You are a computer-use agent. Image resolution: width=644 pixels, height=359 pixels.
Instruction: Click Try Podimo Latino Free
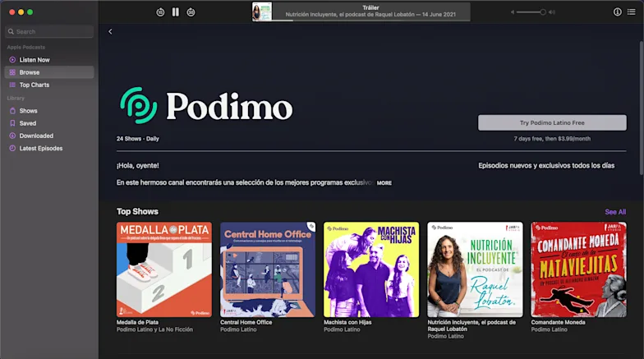point(552,123)
